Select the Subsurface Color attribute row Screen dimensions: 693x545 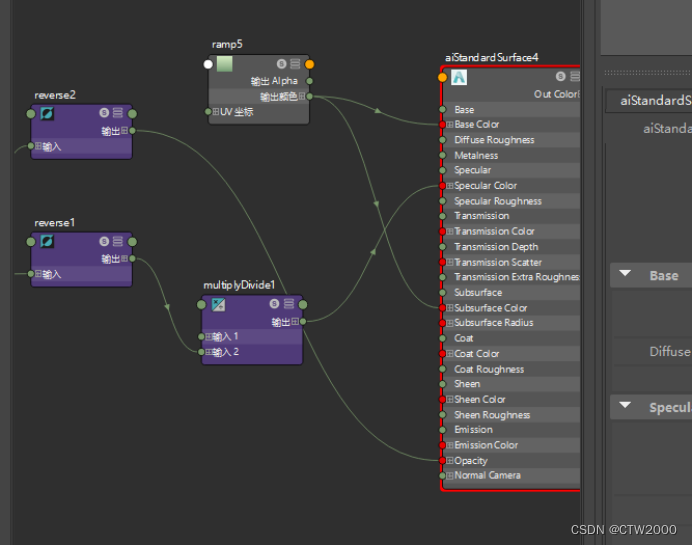pos(511,308)
